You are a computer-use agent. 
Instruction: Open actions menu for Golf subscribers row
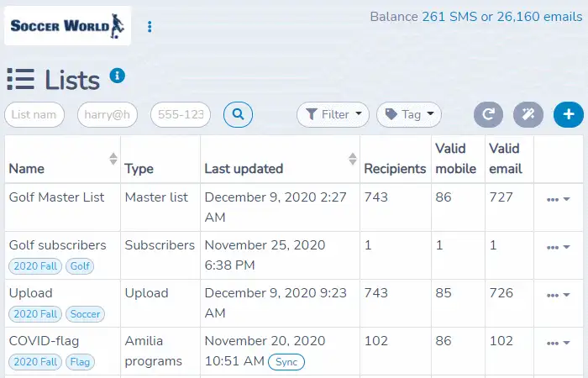(x=558, y=247)
